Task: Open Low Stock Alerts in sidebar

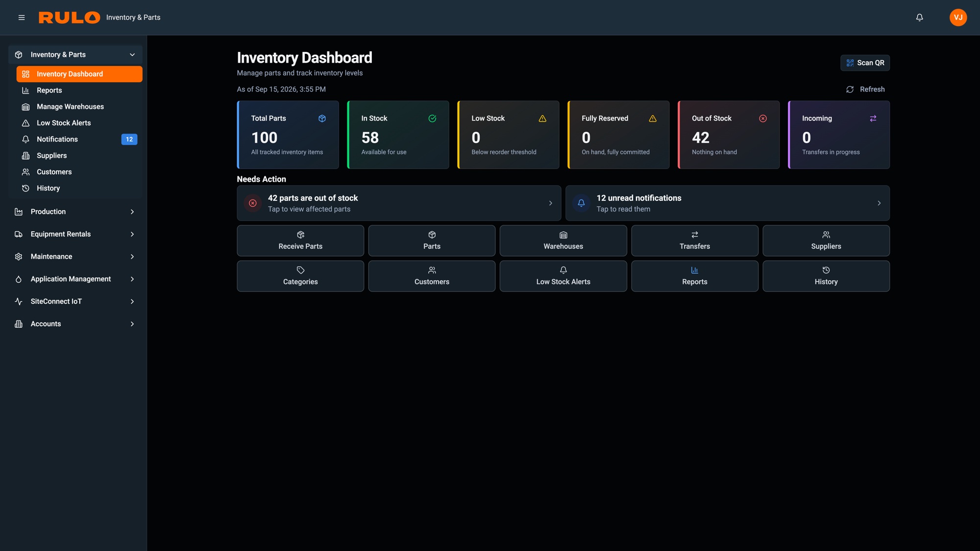Action: [x=79, y=123]
